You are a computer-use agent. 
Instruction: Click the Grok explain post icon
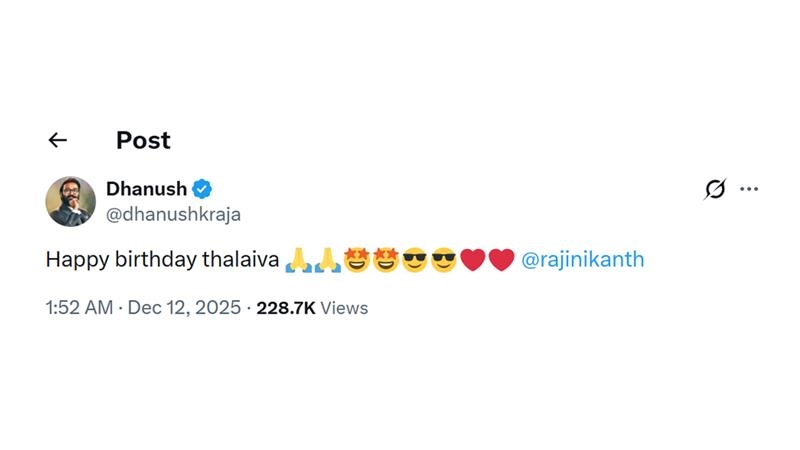coord(714,189)
